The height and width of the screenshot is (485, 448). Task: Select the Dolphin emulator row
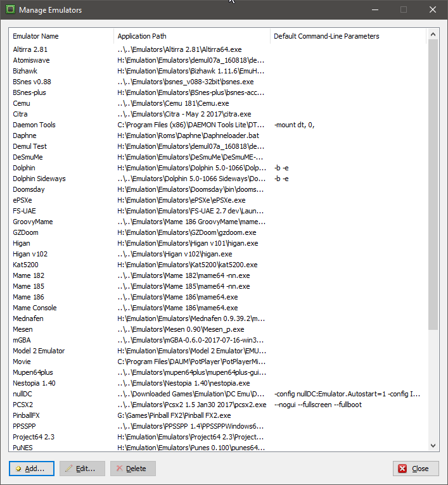coord(218,168)
